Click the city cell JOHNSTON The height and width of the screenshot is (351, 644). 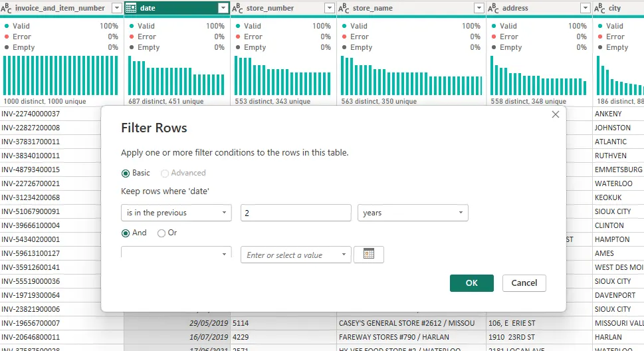coord(619,128)
